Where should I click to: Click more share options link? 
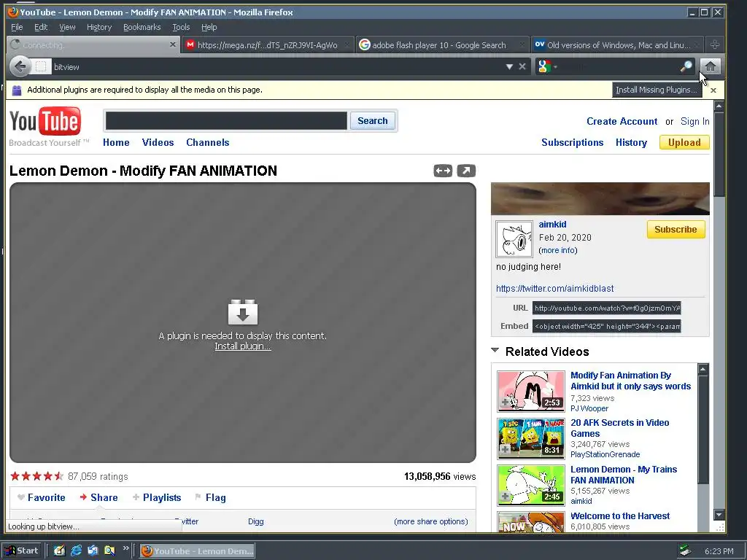click(431, 521)
